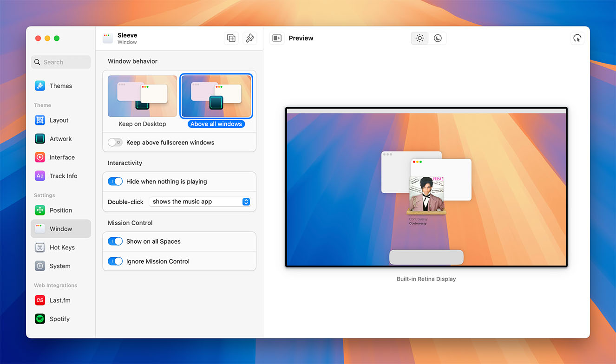
Task: Toggle Keep above fullscreen windows
Action: click(115, 143)
